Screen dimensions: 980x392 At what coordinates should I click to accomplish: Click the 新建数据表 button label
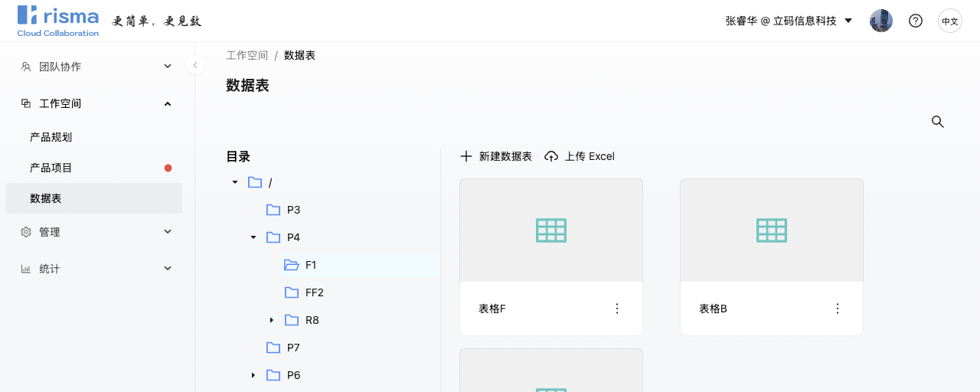(505, 156)
